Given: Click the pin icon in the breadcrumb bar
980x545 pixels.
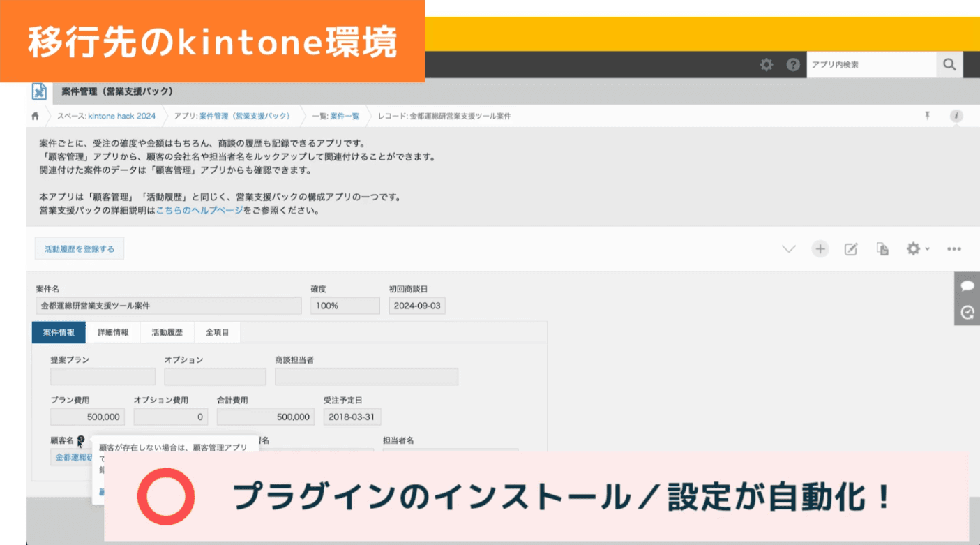Looking at the screenshot, I should click(928, 115).
